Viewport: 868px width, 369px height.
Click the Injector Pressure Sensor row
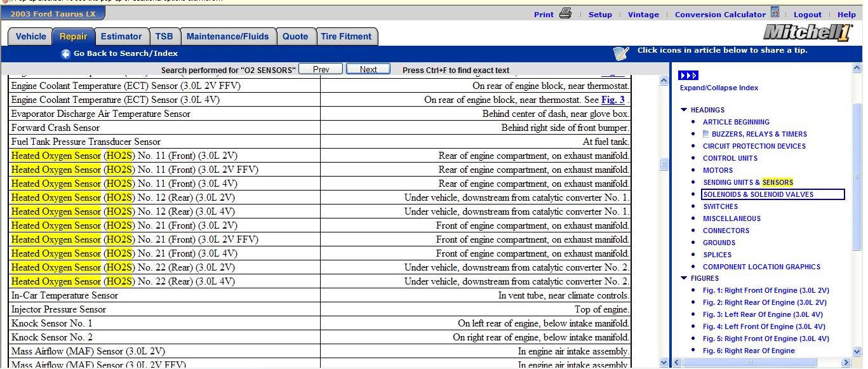(x=320, y=309)
